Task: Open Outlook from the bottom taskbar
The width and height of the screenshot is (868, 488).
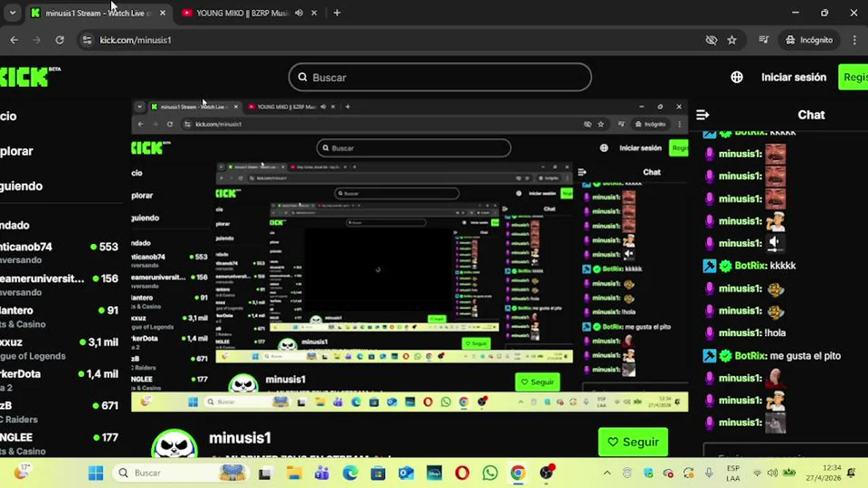Action: click(x=406, y=473)
